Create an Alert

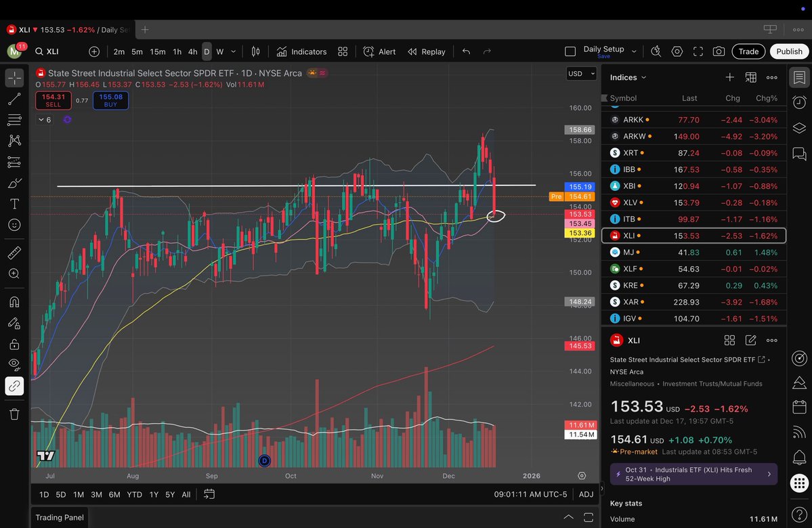[380, 51]
